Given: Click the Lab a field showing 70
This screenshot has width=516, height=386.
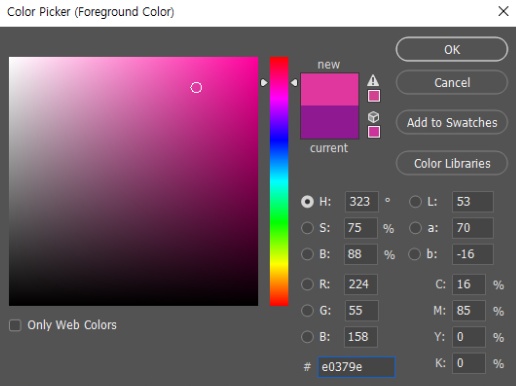Looking at the screenshot, I should pos(473,228).
